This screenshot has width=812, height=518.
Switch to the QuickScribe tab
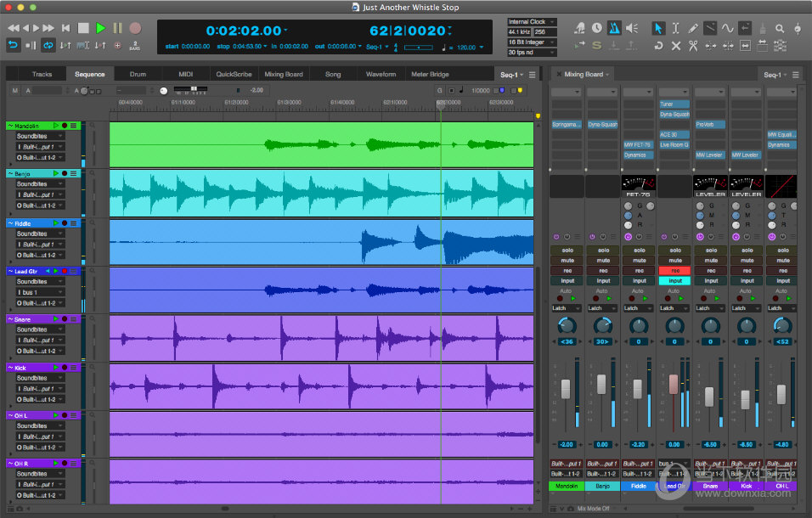point(233,74)
